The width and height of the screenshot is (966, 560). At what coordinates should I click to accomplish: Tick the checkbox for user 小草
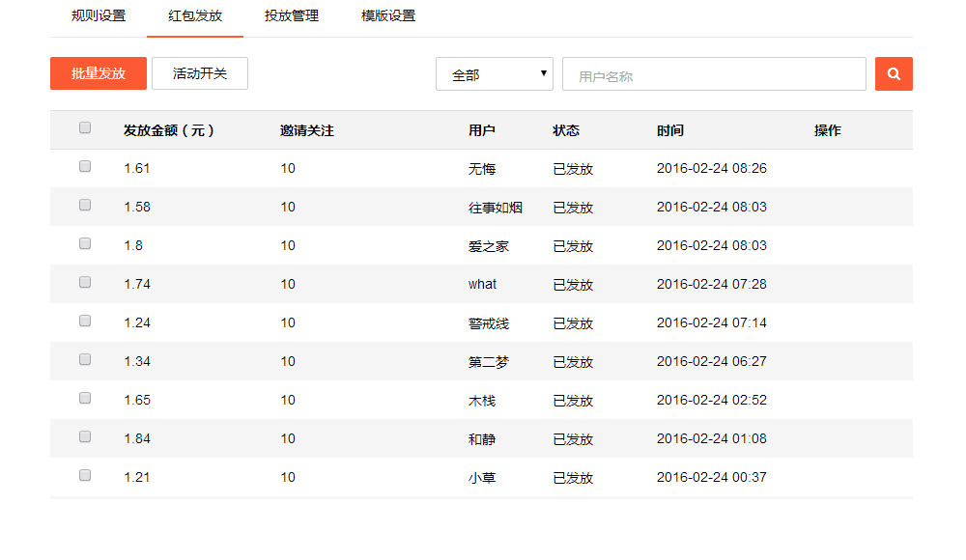click(85, 475)
